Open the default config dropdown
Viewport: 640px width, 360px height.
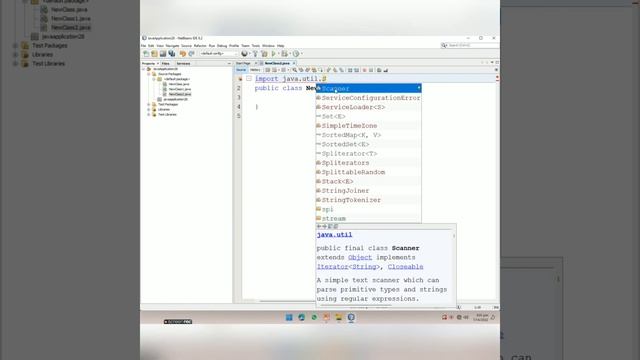pos(218,53)
